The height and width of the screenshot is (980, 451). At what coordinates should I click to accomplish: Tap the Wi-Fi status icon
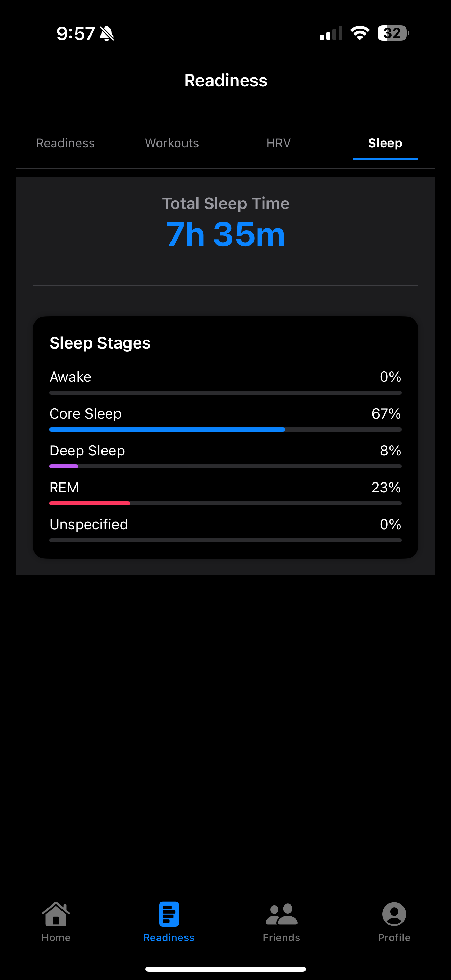[x=360, y=33]
